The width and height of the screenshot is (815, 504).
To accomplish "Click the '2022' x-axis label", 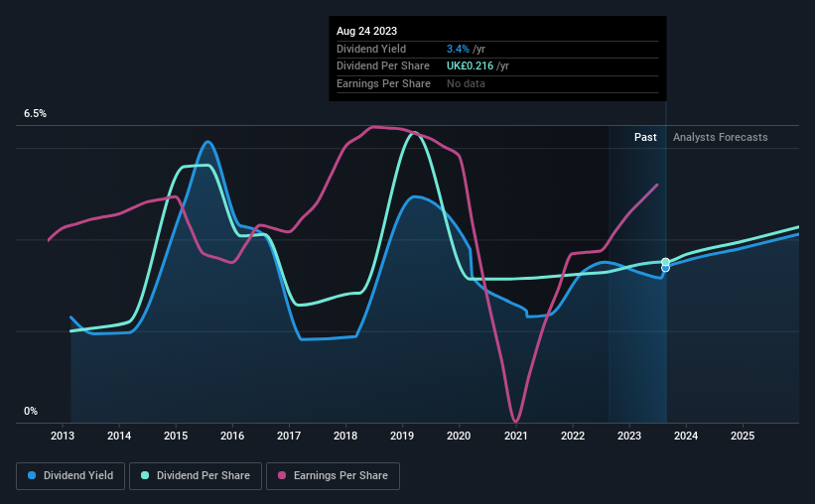I will pos(573,436).
